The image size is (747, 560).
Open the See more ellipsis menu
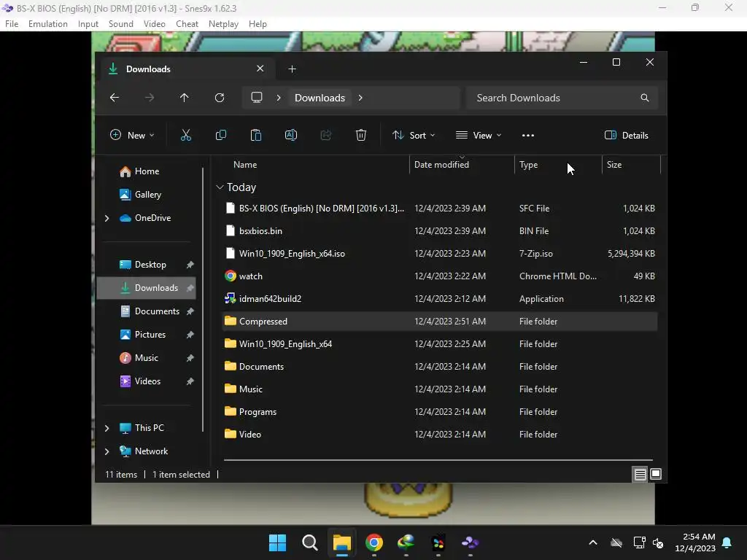[528, 135]
